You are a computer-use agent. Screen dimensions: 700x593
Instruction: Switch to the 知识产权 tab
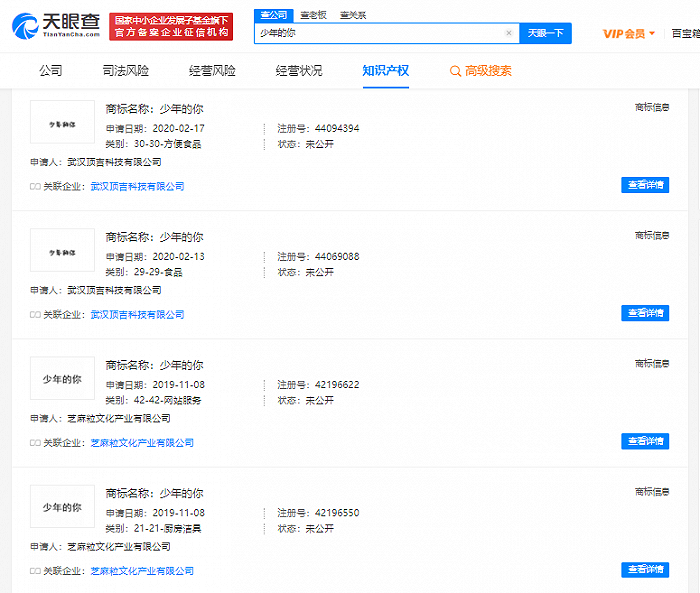pyautogui.click(x=386, y=71)
